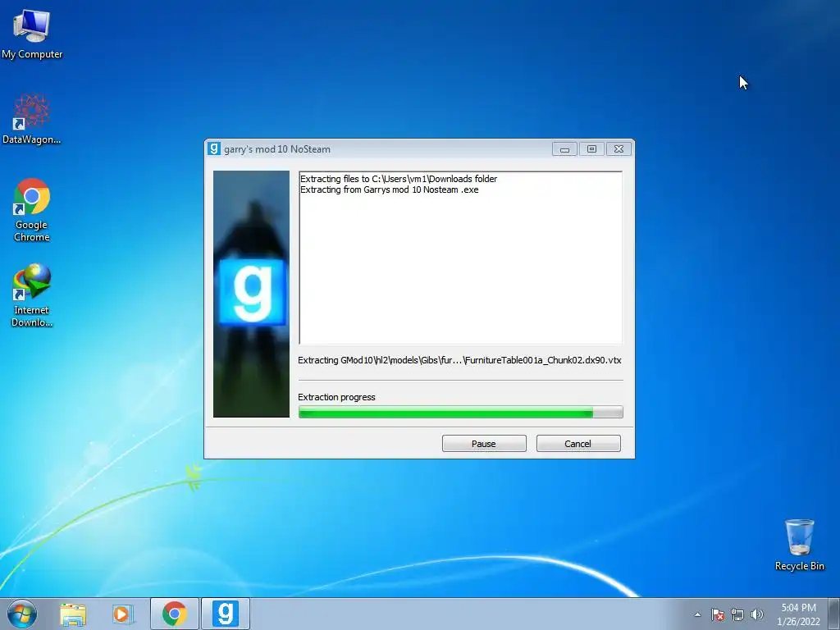Click the taskbar clock showing 5:04 PM
Image resolution: width=840 pixels, height=630 pixels.
(798, 614)
